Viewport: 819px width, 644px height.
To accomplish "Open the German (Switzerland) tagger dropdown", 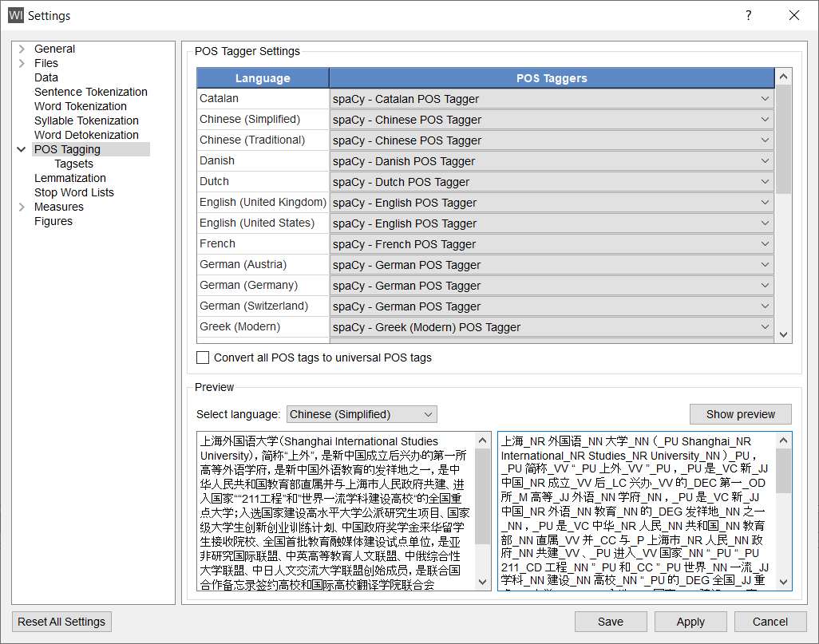I will point(552,306).
